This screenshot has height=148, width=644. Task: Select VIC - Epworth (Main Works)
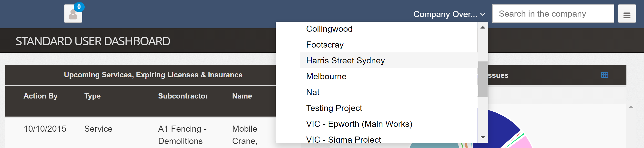[359, 124]
